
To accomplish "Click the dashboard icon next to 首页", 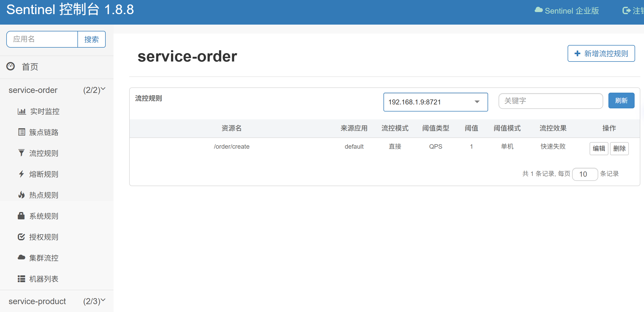I will pos(11,66).
